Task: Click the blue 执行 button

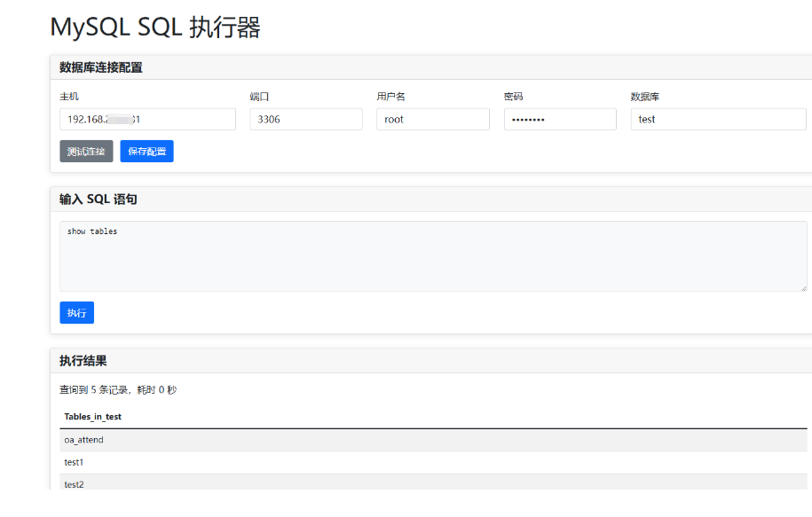Action: pyautogui.click(x=76, y=312)
